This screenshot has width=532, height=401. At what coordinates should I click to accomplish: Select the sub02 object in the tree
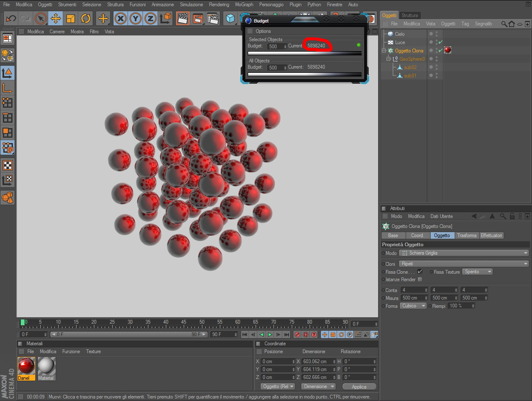[410, 67]
